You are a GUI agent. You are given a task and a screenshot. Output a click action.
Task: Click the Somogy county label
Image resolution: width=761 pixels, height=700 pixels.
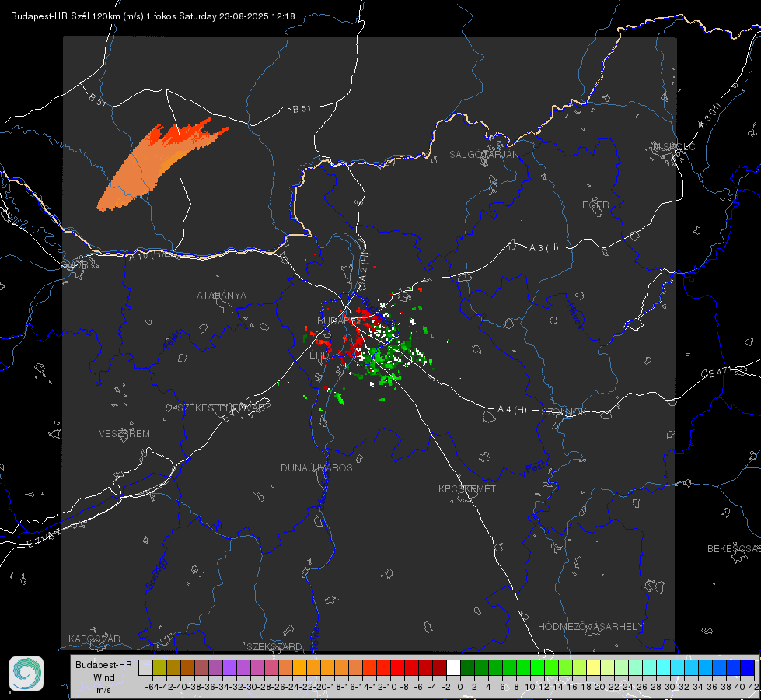click(x=155, y=575)
